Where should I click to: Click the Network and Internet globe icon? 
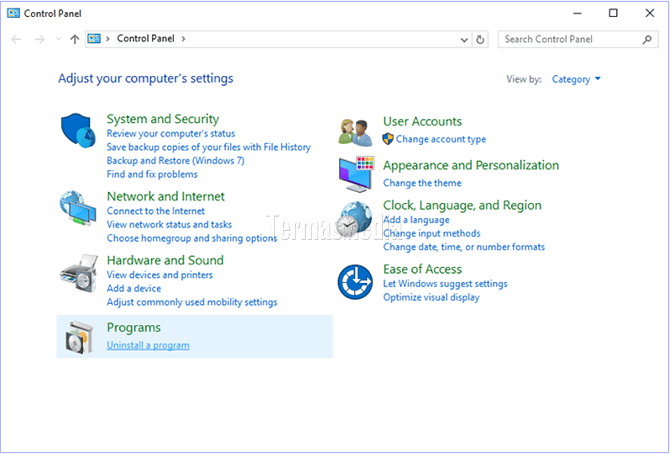click(78, 208)
